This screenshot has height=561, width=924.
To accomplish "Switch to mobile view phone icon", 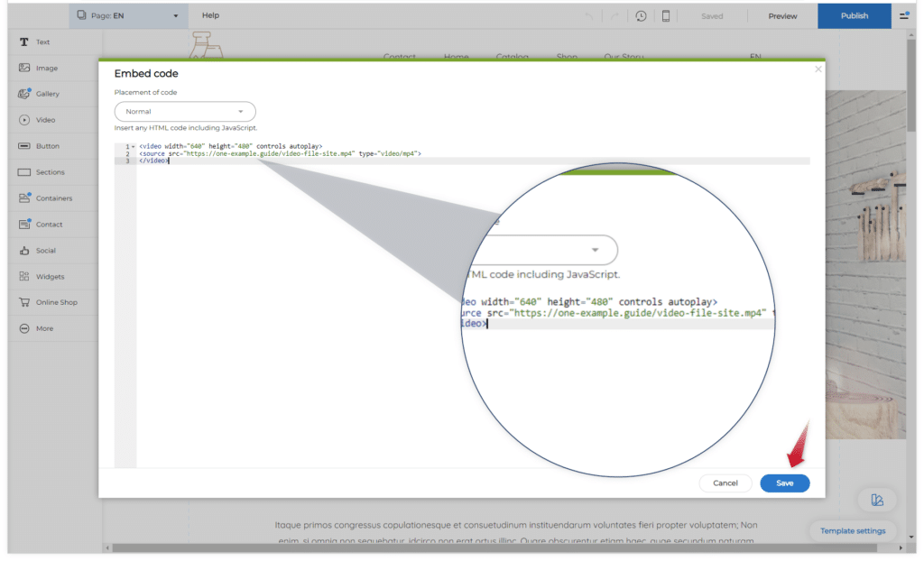I will [666, 16].
